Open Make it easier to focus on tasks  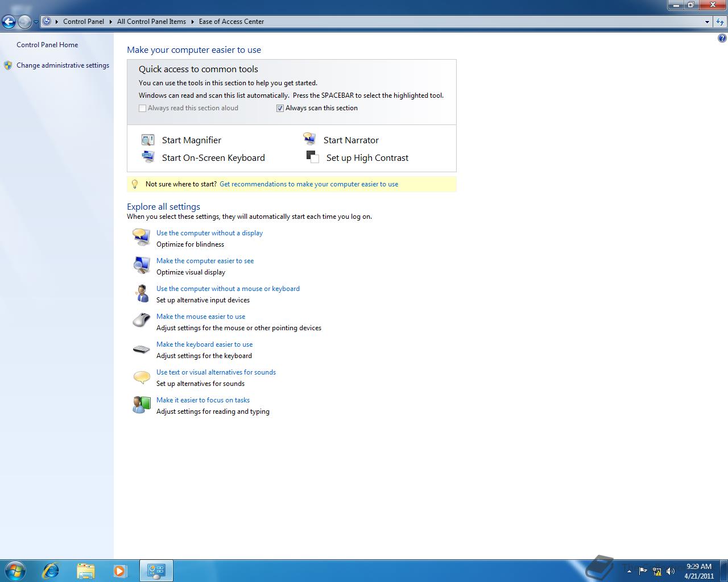tap(203, 400)
